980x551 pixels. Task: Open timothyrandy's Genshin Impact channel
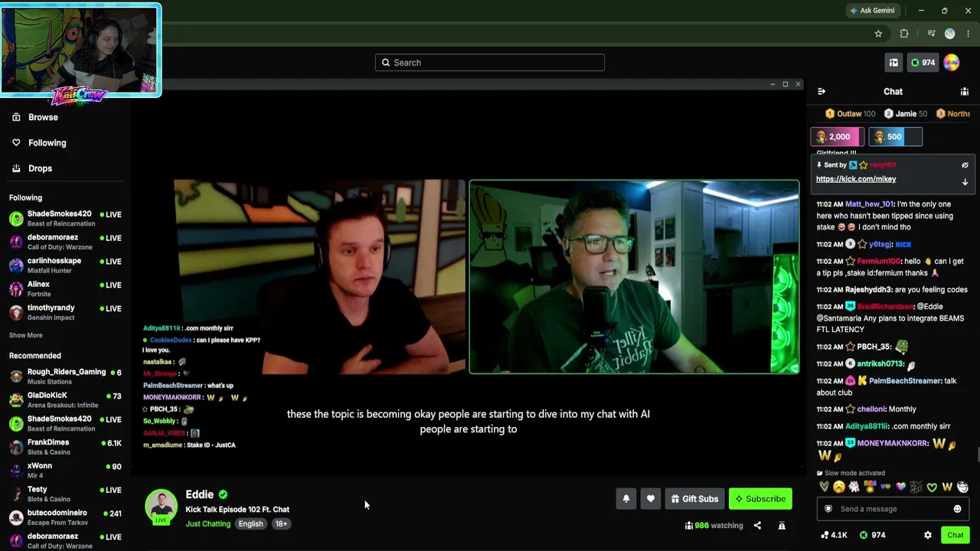(65, 312)
